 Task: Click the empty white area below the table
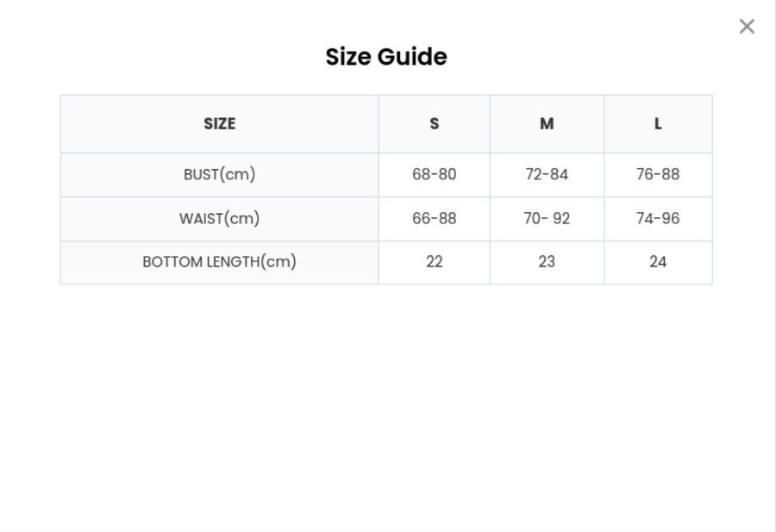(386, 397)
